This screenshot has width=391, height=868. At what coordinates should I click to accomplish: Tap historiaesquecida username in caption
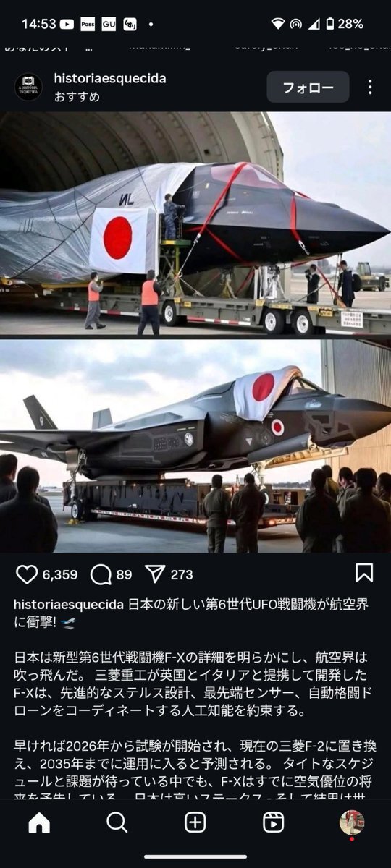[x=70, y=605]
